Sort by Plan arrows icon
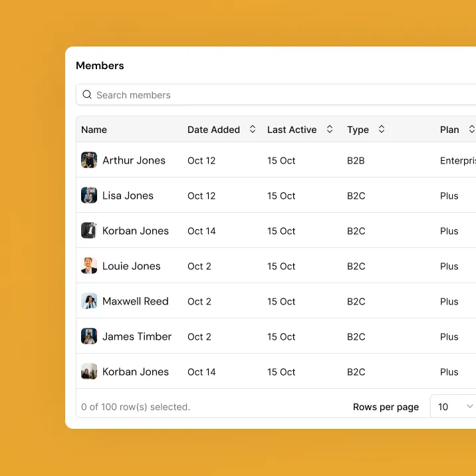The image size is (476, 476). [x=472, y=129]
